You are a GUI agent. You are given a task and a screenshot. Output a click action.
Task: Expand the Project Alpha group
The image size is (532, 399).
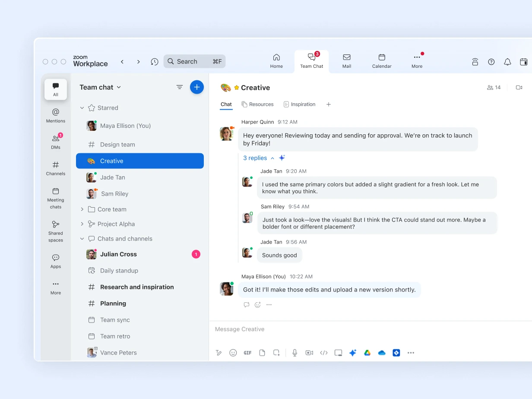pos(82,224)
